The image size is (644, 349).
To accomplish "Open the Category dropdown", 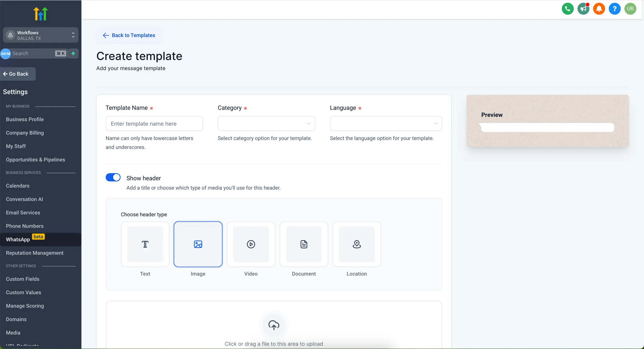I will 266,123.
